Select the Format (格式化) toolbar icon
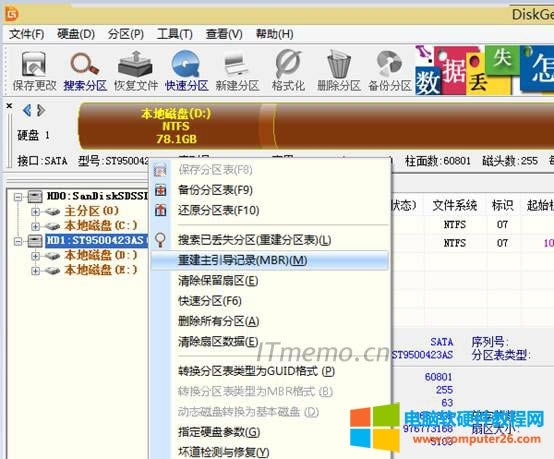 click(x=288, y=71)
